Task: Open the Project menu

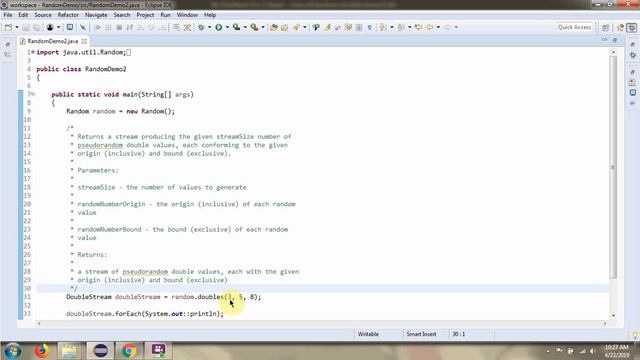Action: [145, 15]
